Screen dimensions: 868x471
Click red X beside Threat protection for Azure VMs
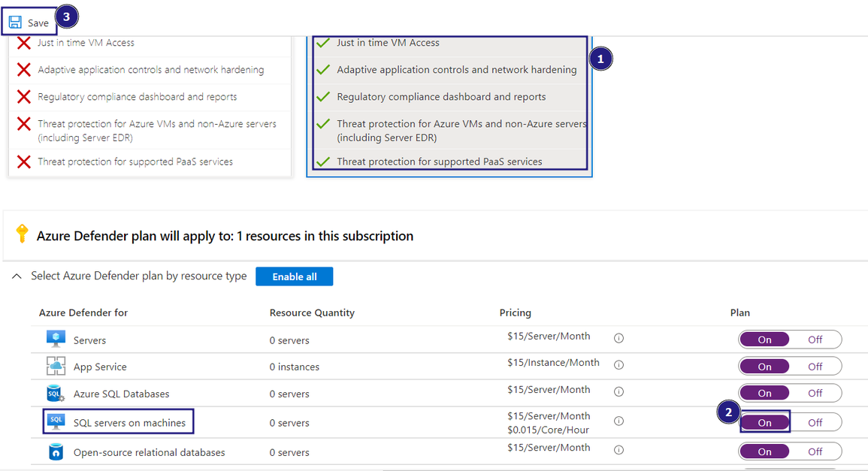point(23,124)
